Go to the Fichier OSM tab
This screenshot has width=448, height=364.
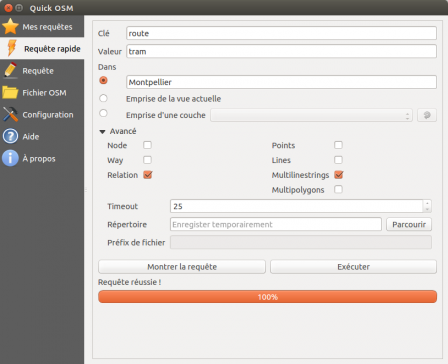click(x=42, y=92)
